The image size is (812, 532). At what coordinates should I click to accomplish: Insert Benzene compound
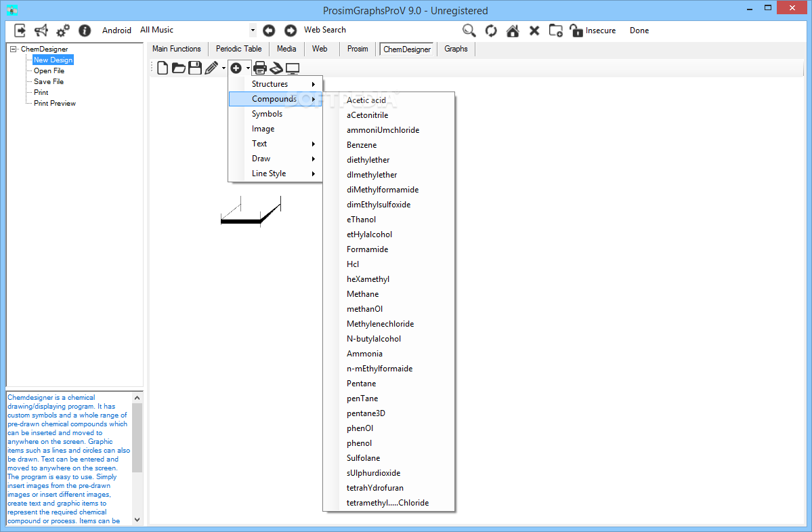tap(389, 145)
